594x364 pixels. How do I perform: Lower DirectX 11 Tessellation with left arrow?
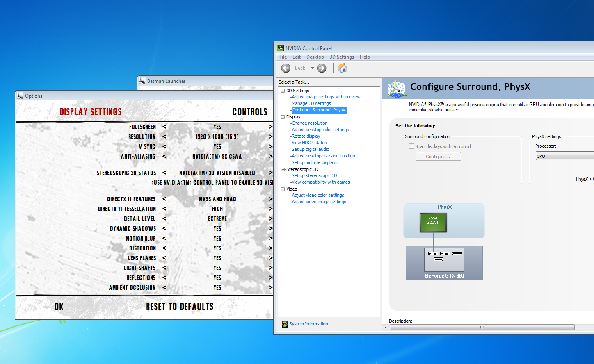pos(164,209)
